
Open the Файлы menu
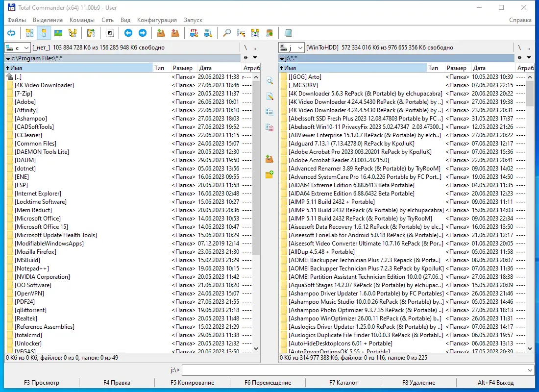tap(17, 20)
